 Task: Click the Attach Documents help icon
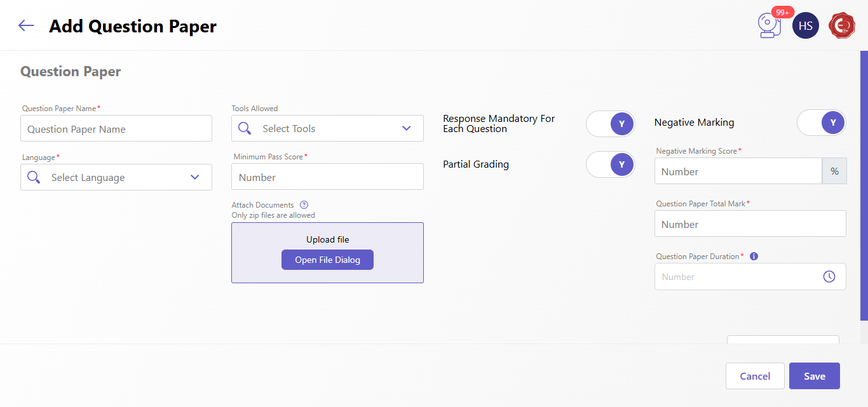click(x=304, y=205)
